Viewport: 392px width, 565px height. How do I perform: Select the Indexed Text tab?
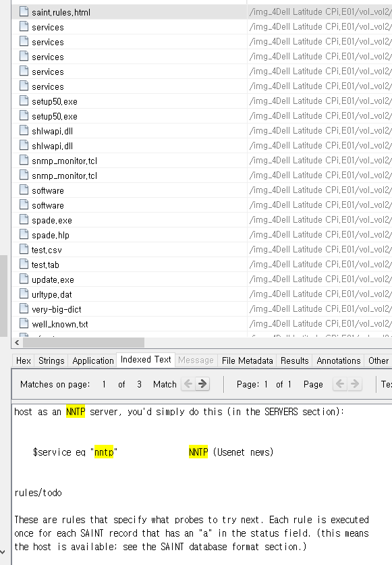tap(146, 360)
